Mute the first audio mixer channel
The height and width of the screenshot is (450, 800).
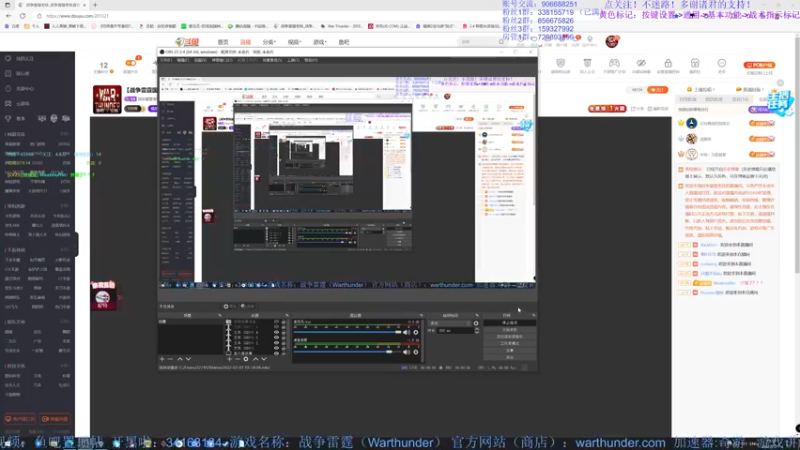[406, 332]
